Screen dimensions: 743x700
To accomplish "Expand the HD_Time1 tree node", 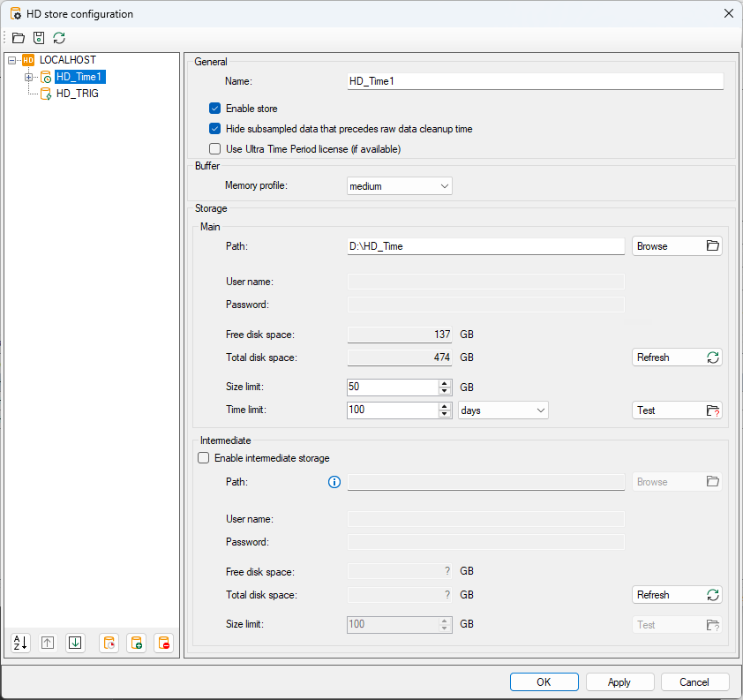I will pyautogui.click(x=28, y=77).
